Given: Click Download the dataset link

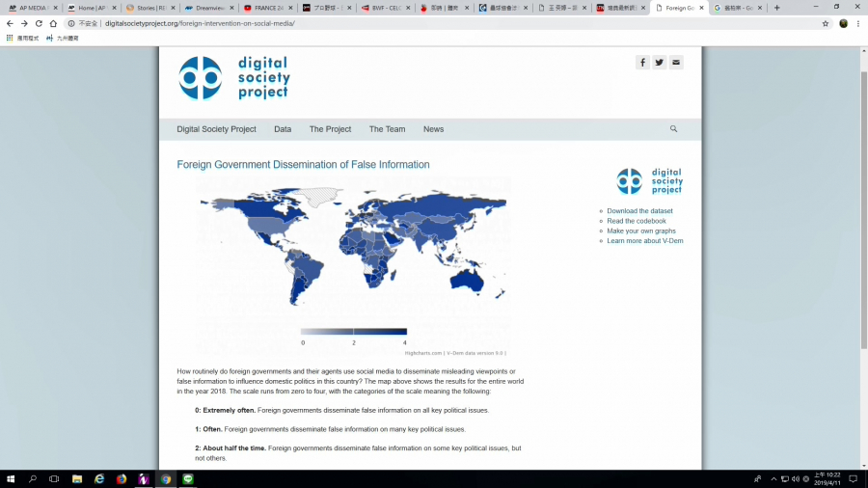Looking at the screenshot, I should (639, 211).
